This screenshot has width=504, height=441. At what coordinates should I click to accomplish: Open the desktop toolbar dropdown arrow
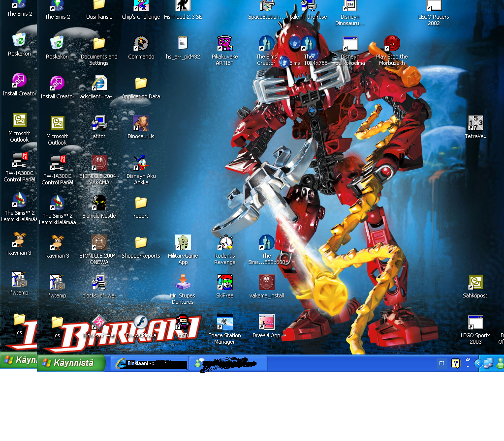click(x=468, y=367)
